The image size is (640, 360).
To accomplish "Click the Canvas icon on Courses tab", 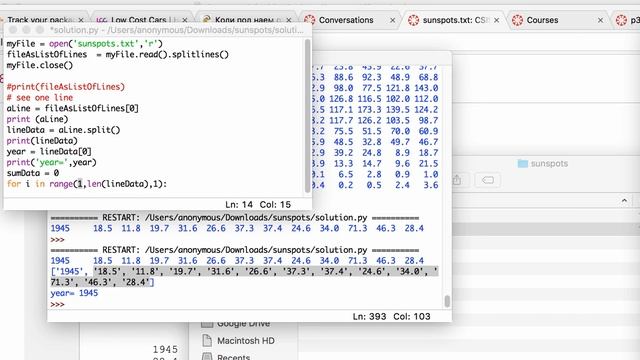I will click(518, 20).
